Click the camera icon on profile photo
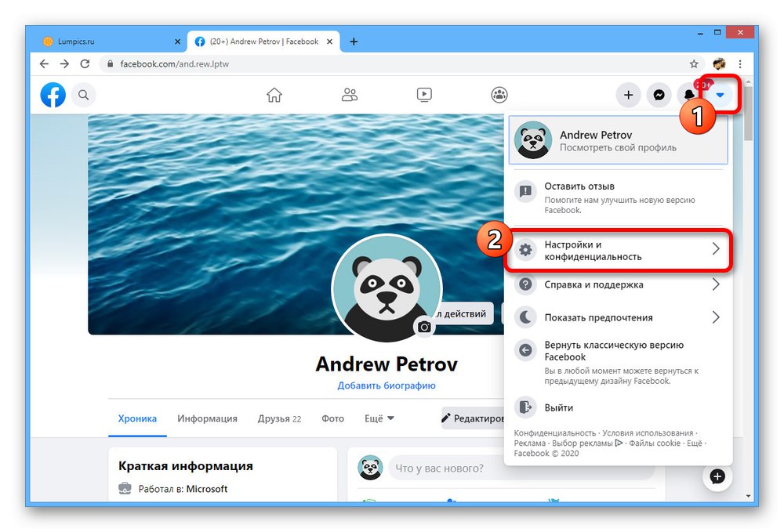This screenshot has height=532, width=784. (x=424, y=327)
